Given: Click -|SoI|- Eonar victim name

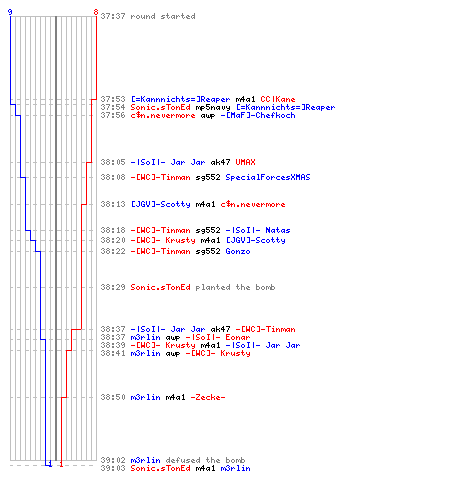Looking at the screenshot, I should pos(218,337).
